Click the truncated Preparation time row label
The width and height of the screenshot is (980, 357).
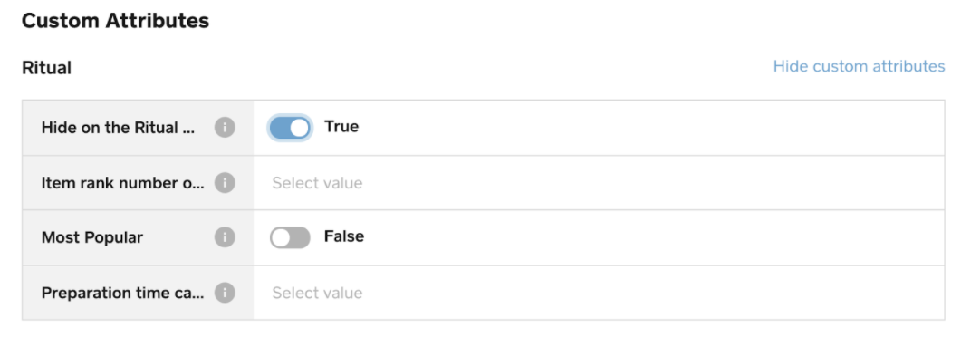click(x=122, y=293)
